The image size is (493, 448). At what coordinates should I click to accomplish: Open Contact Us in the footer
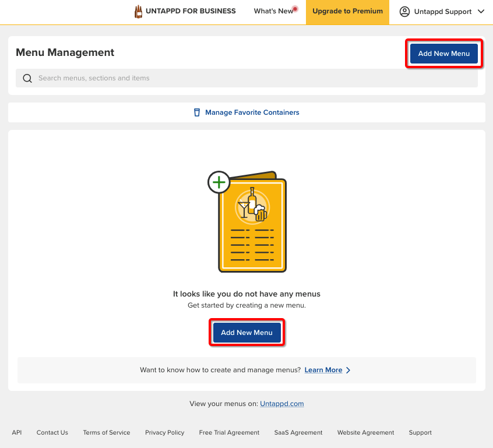click(52, 433)
